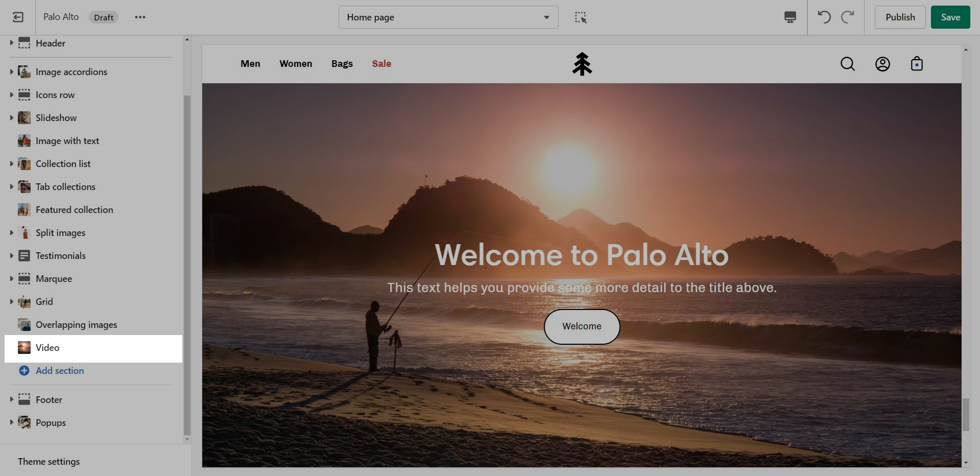
Task: Toggle the section inspector selection tool
Action: [x=581, y=17]
